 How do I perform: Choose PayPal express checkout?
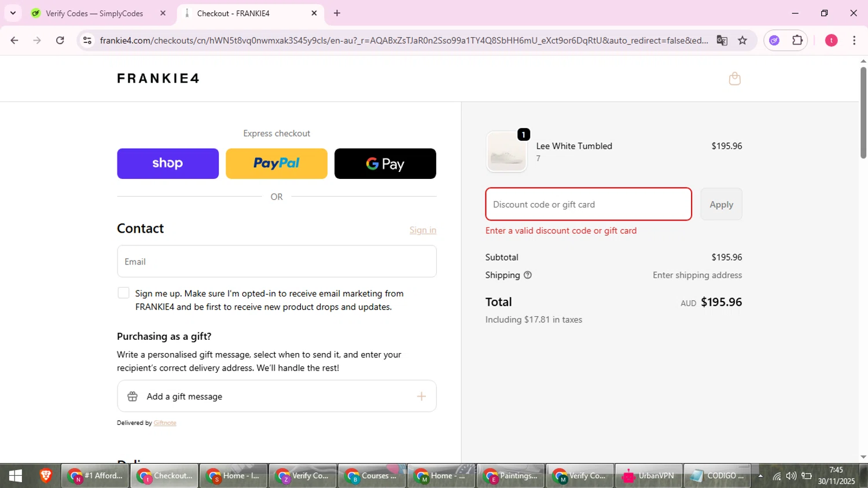tap(277, 163)
